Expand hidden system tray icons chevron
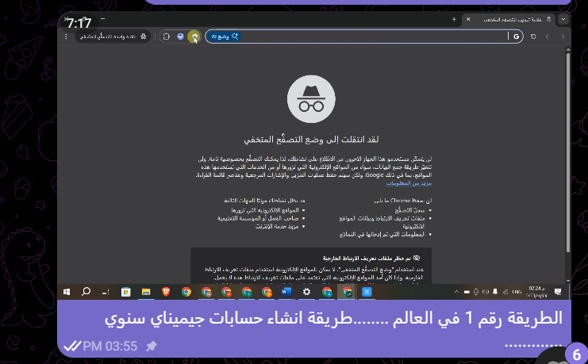The image size is (588, 364). [x=456, y=292]
